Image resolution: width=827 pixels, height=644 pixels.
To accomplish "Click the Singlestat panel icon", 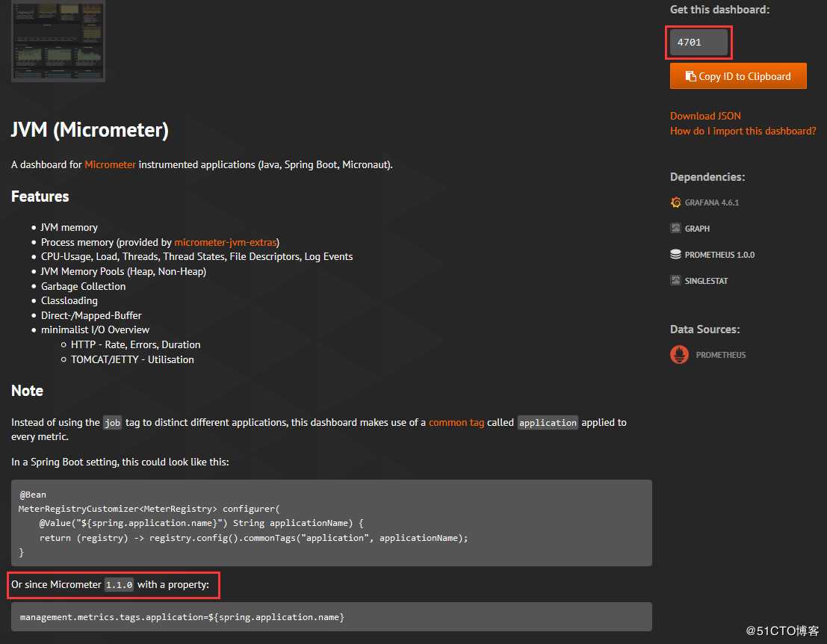I will (675, 280).
